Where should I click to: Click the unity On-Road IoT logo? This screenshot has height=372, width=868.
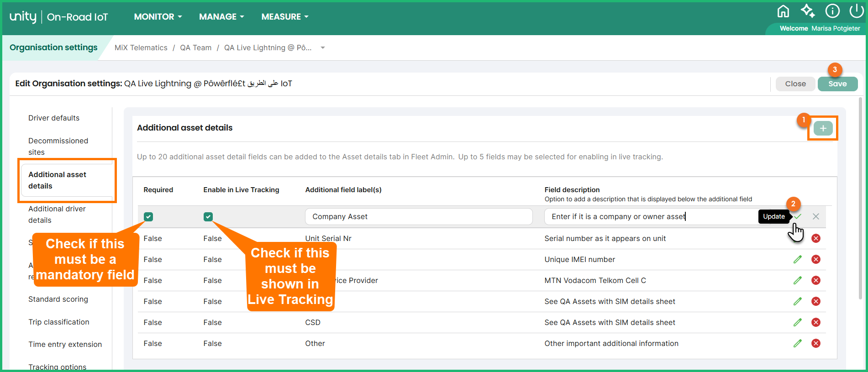(x=58, y=17)
